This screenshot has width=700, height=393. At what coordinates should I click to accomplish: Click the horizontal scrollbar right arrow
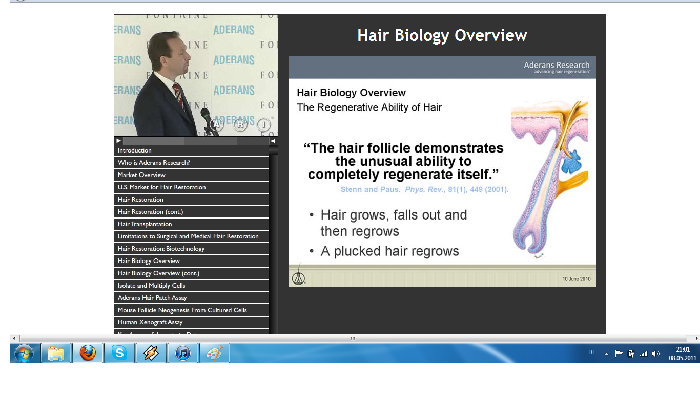(x=696, y=339)
